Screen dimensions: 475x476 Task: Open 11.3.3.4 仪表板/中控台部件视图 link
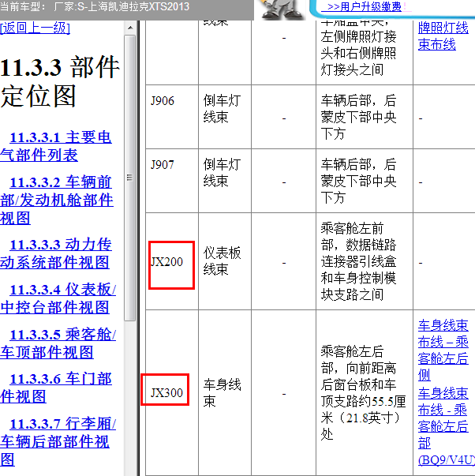pyautogui.click(x=58, y=298)
